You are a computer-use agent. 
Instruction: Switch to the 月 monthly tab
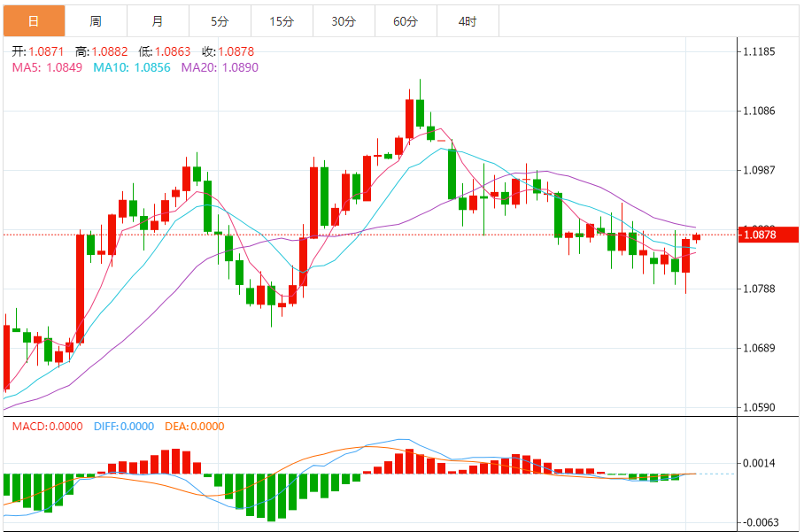coord(158,21)
